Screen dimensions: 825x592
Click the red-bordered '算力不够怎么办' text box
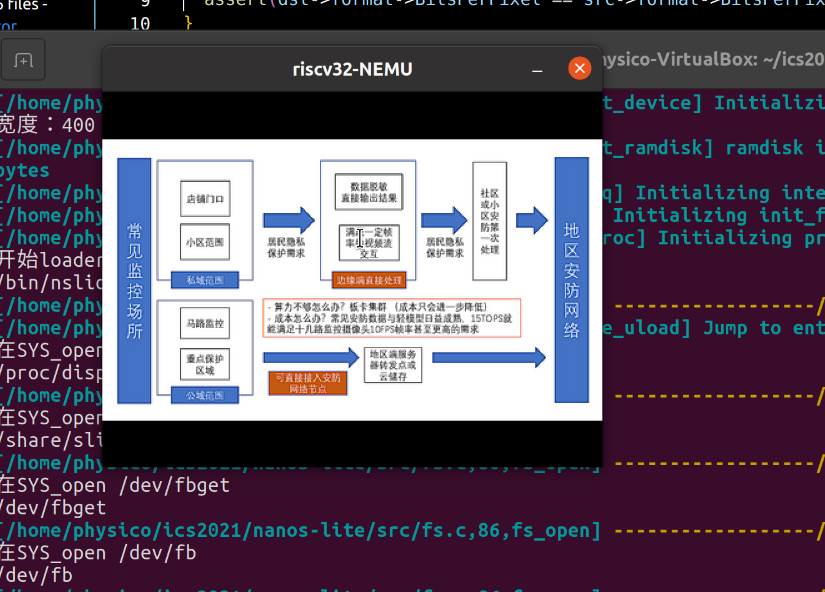392,318
